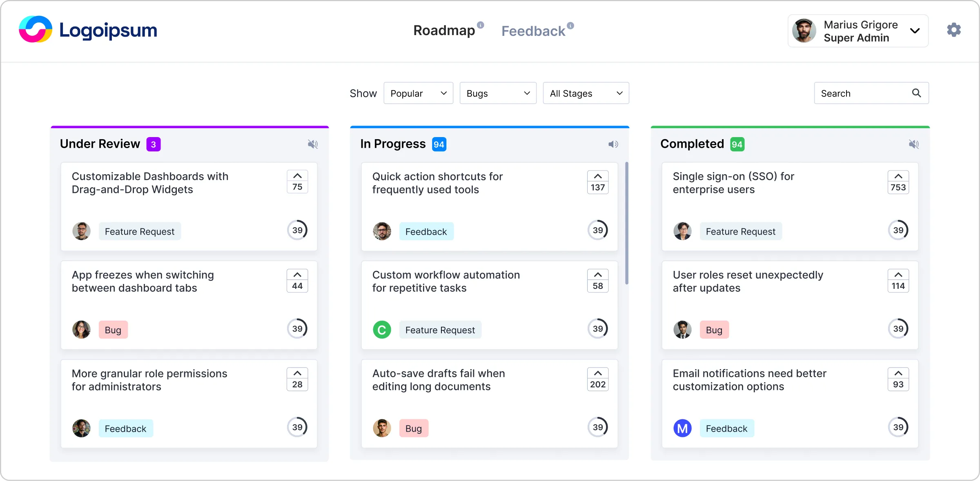The height and width of the screenshot is (481, 980).
Task: Click info icon next to Feedback tab
Action: click(x=570, y=26)
